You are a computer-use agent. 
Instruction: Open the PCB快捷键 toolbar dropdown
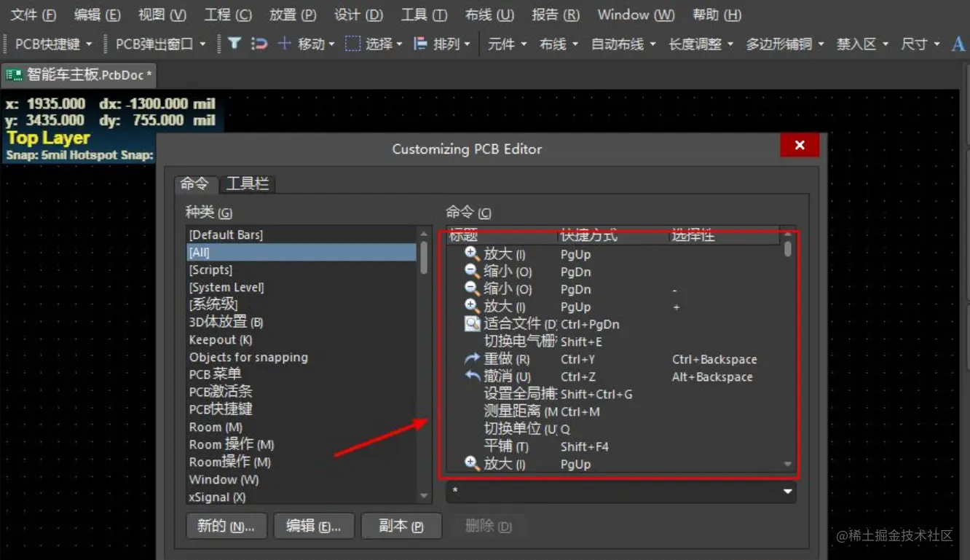pyautogui.click(x=89, y=44)
